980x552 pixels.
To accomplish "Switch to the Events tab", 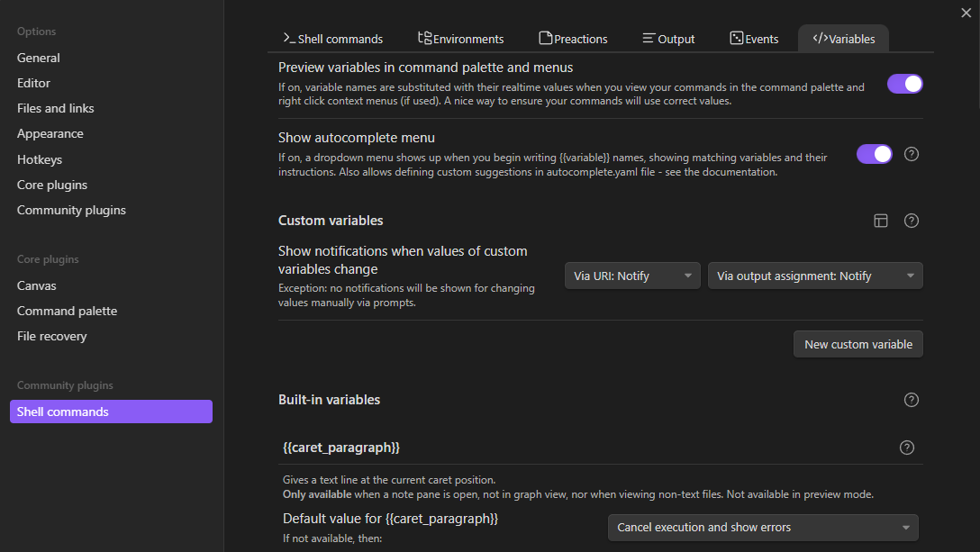I will [754, 39].
